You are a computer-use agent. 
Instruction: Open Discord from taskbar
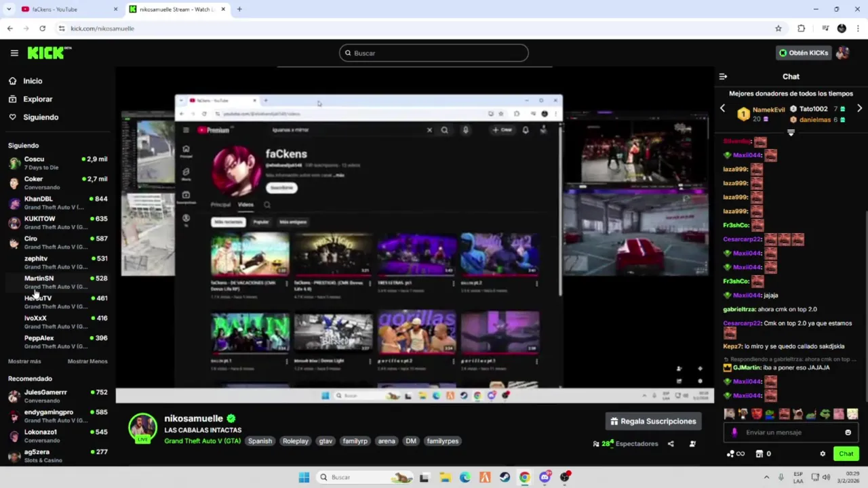pyautogui.click(x=545, y=477)
